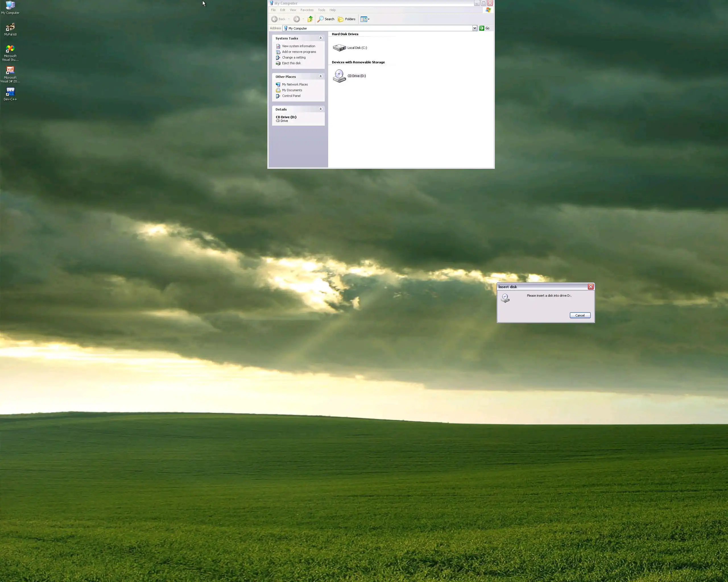The width and height of the screenshot is (728, 582).
Task: Open the Search toolbar button
Action: point(326,19)
